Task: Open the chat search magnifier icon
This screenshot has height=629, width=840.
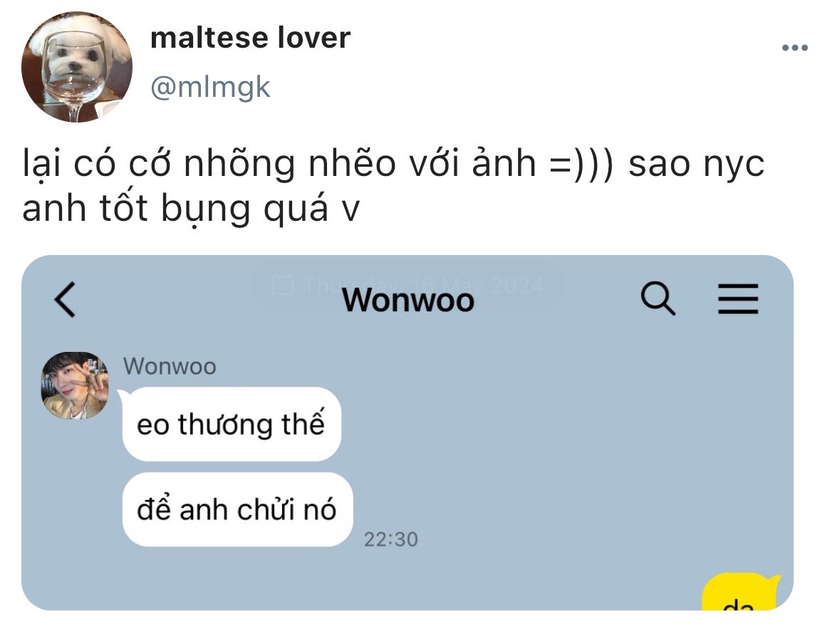Action: (x=658, y=298)
